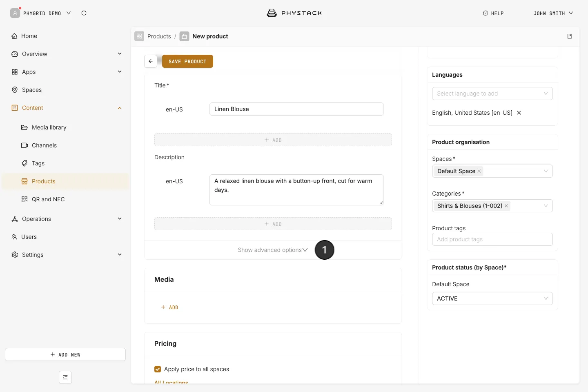This screenshot has width=588, height=392.
Task: Open QR and NFC page
Action: click(x=65, y=199)
